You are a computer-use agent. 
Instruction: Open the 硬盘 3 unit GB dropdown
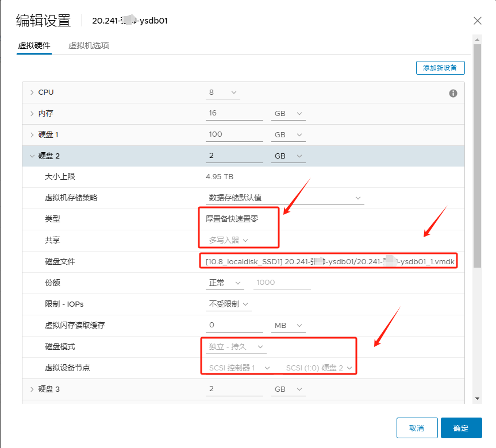(288, 389)
